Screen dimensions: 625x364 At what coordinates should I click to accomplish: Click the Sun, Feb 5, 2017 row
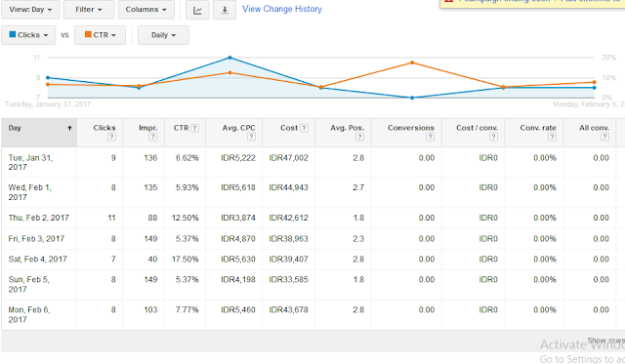(312, 284)
